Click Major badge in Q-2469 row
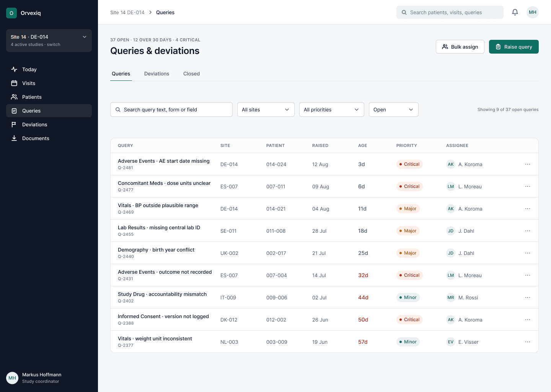The height and width of the screenshot is (392, 551). [408, 209]
